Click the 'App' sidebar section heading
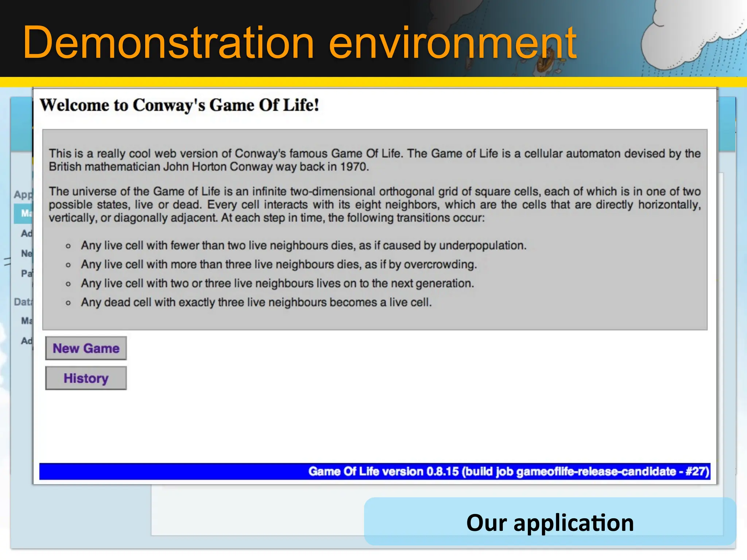This screenshot has height=560, width=747. 23,194
